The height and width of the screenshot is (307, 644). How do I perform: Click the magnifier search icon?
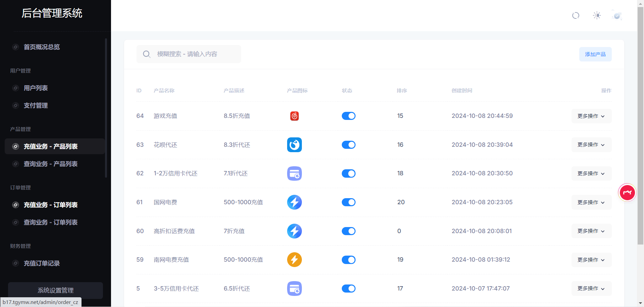click(x=147, y=54)
